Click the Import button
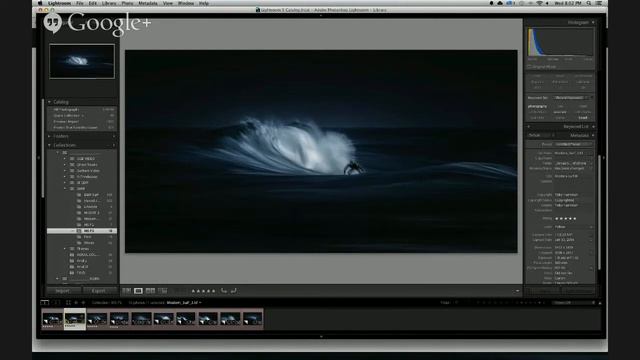This screenshot has height=360, width=640. pos(63,291)
